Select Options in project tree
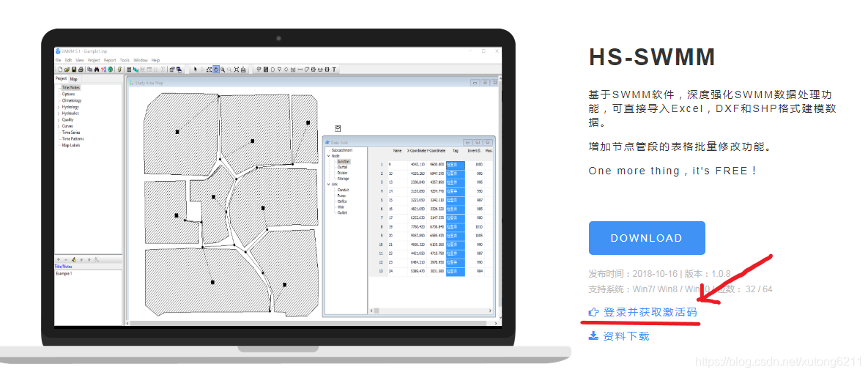 pyautogui.click(x=69, y=94)
